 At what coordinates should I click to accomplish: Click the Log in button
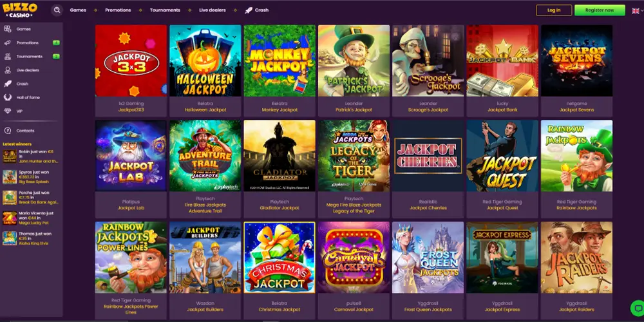tap(554, 10)
